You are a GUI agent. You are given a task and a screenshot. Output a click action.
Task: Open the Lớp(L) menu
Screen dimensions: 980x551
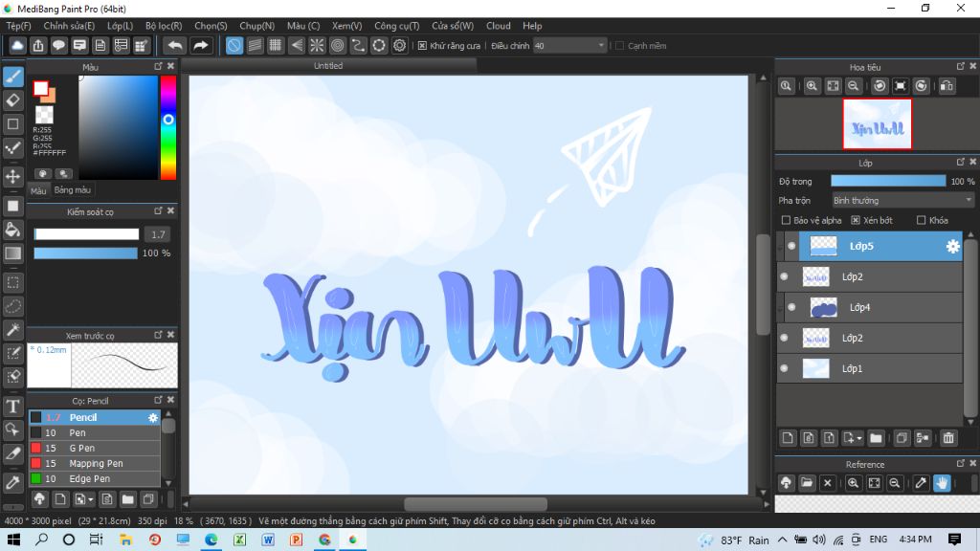pyautogui.click(x=120, y=26)
